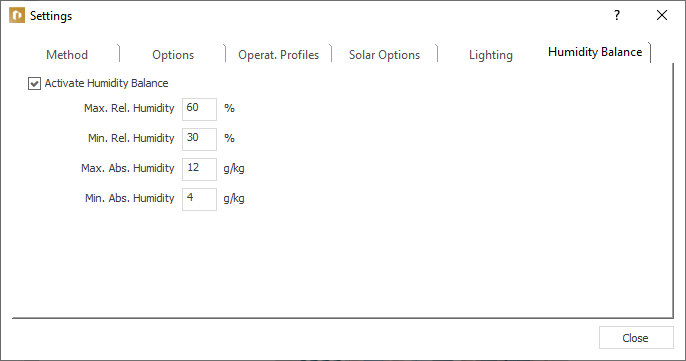This screenshot has width=686, height=361.
Task: Select the Max. Abs. Humidity field showing 12
Action: click(199, 169)
